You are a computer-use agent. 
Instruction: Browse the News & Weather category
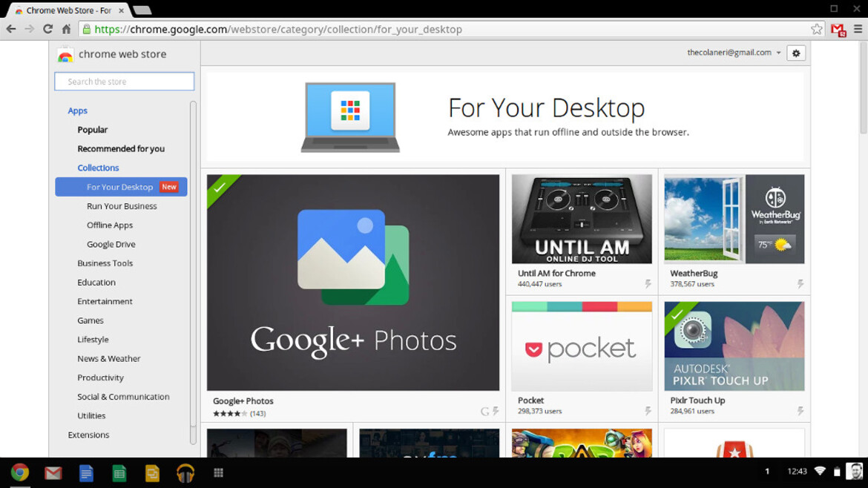click(x=109, y=358)
